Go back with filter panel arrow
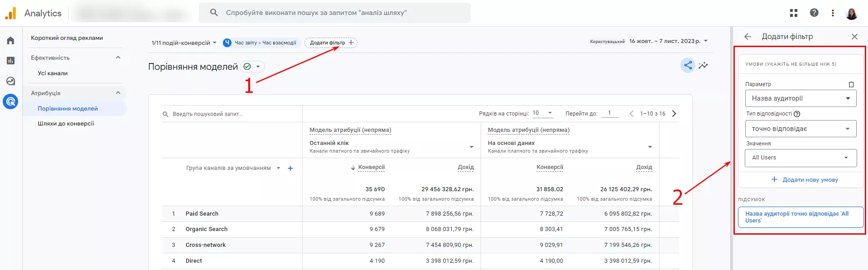This screenshot has width=868, height=270. point(748,37)
